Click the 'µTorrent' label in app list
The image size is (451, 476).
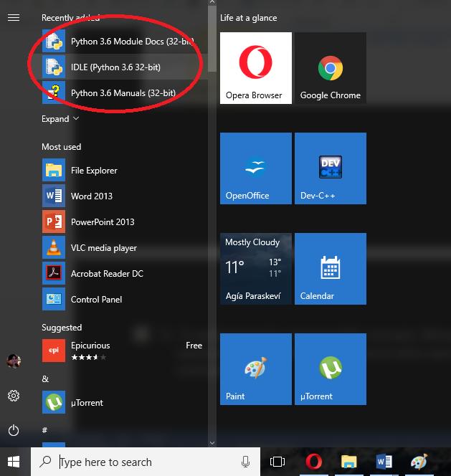click(x=87, y=403)
